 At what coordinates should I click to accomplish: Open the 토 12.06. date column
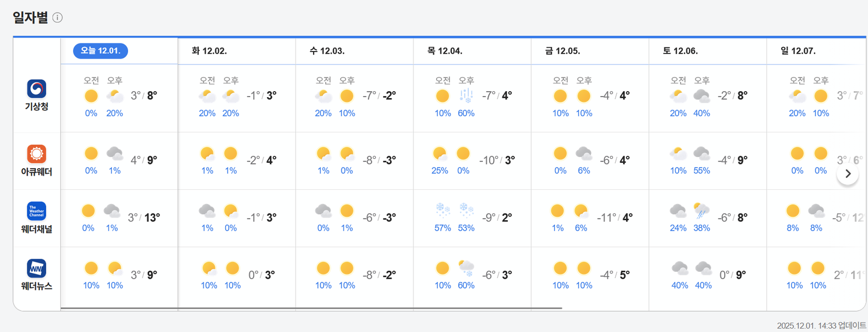pos(680,51)
